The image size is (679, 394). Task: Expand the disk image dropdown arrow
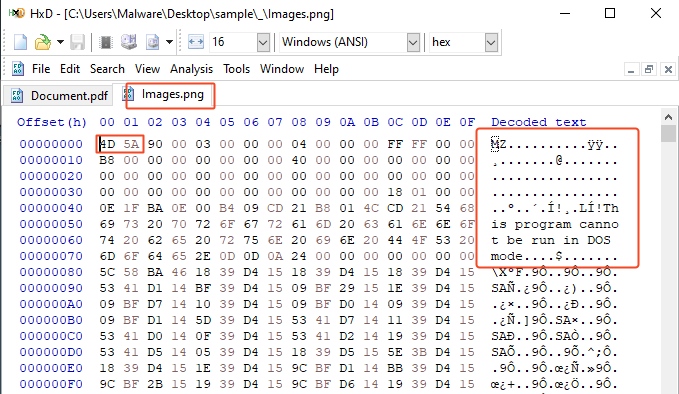[x=169, y=42]
